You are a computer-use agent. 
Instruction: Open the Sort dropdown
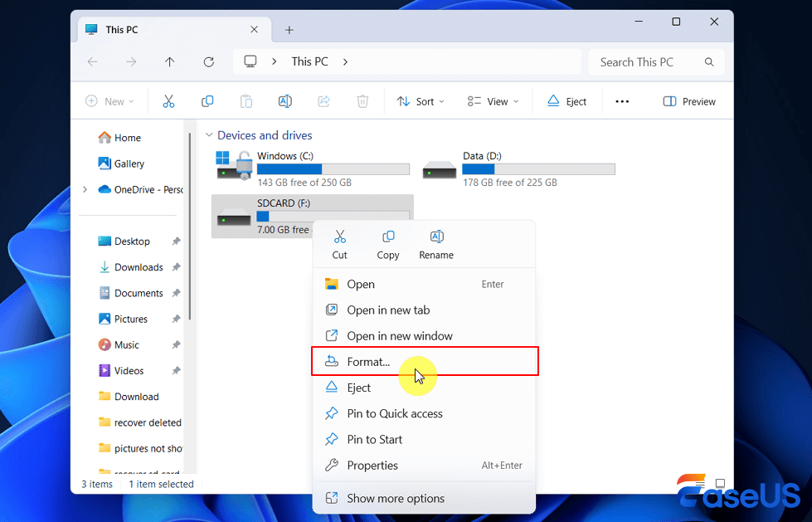(421, 101)
